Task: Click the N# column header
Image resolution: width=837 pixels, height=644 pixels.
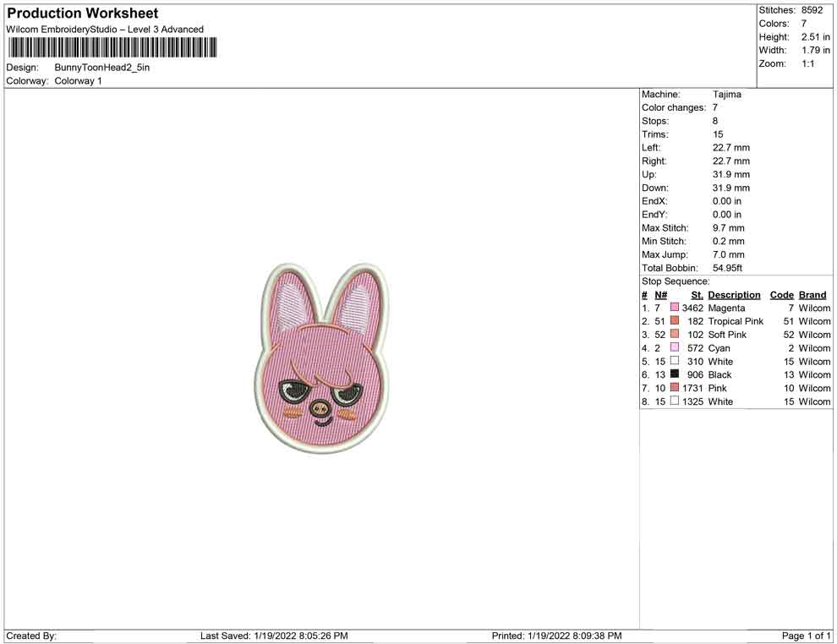Action: tap(661, 295)
